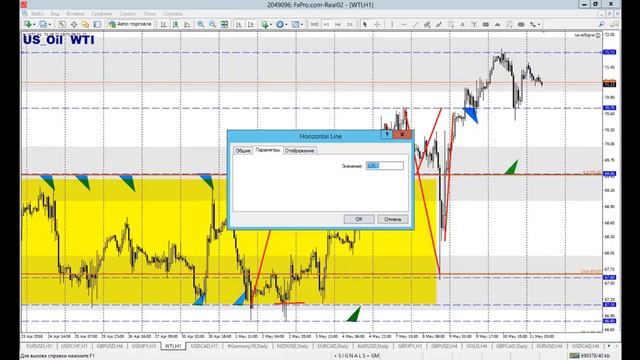This screenshot has height=360, width=640.
Task: Switch to the USDCHF,H1 chart tab
Action: [x=74, y=346]
